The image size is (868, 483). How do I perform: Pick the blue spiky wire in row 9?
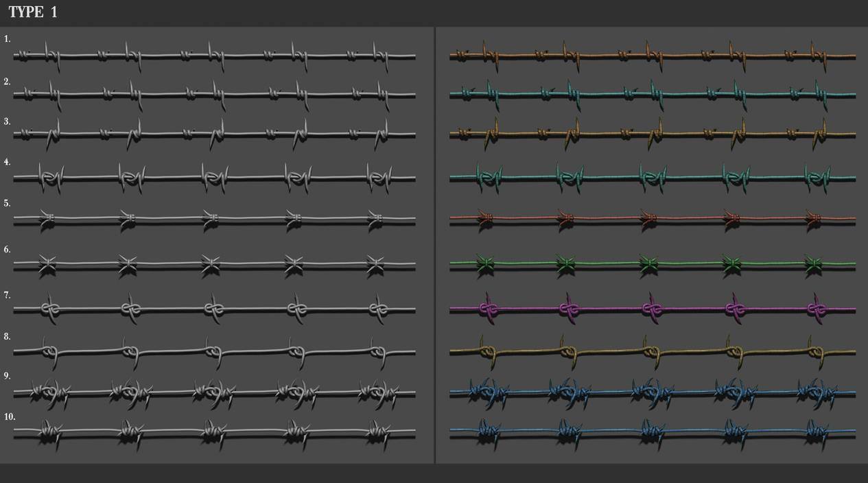click(653, 393)
